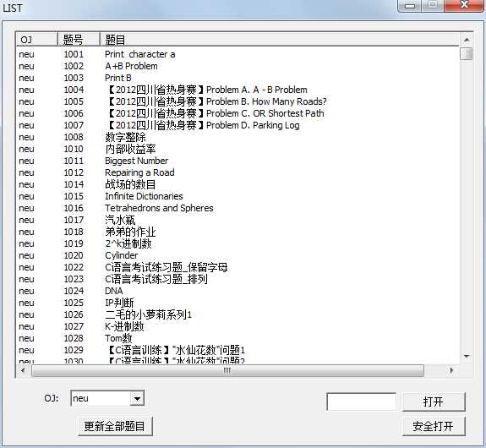Select row 1010 内部收益率

tap(238, 149)
